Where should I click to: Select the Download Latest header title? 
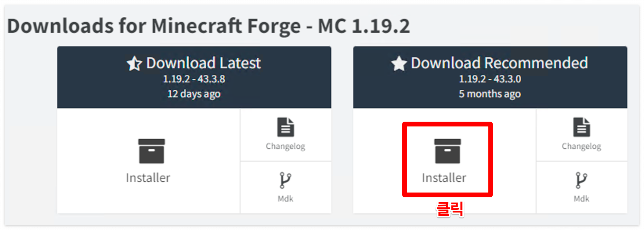204,63
